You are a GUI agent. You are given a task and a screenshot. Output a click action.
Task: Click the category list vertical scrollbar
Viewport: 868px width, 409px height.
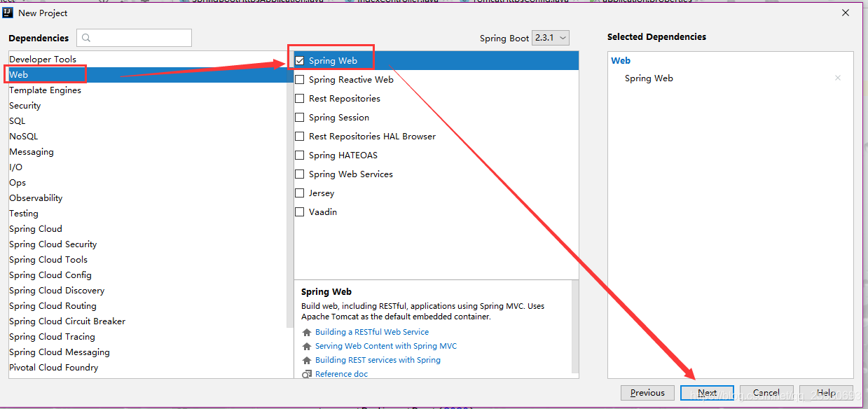[x=290, y=189]
